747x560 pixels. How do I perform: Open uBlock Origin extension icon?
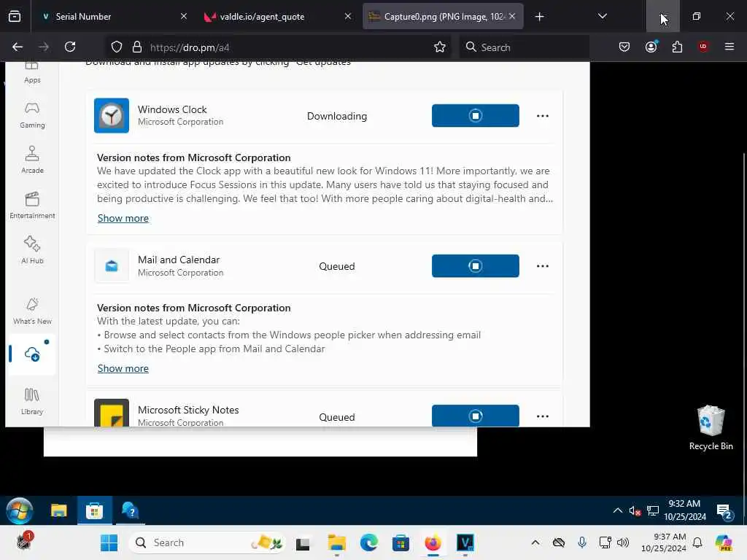pos(703,47)
